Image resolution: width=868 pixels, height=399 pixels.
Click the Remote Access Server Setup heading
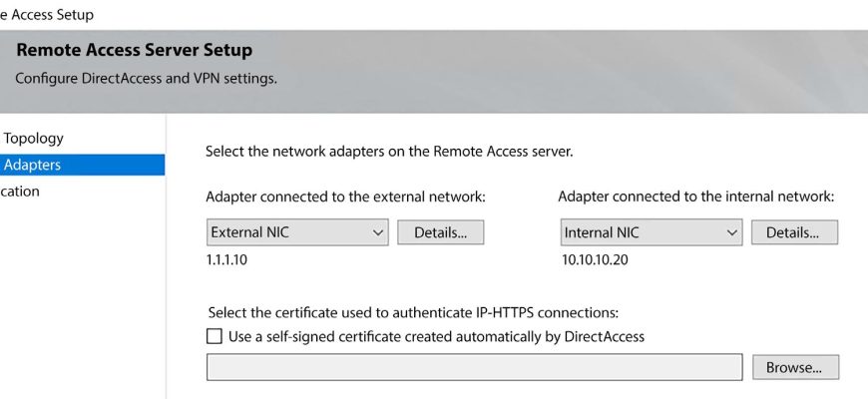coord(134,50)
